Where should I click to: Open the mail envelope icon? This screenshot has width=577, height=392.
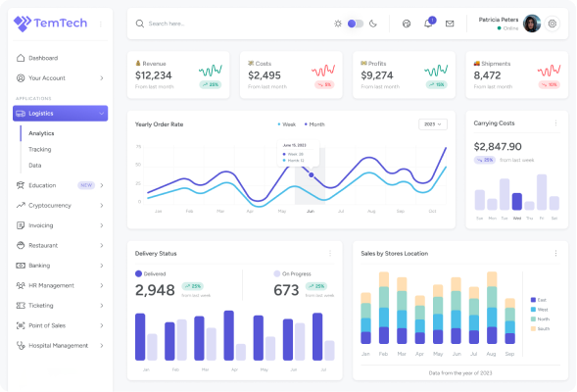pos(450,24)
